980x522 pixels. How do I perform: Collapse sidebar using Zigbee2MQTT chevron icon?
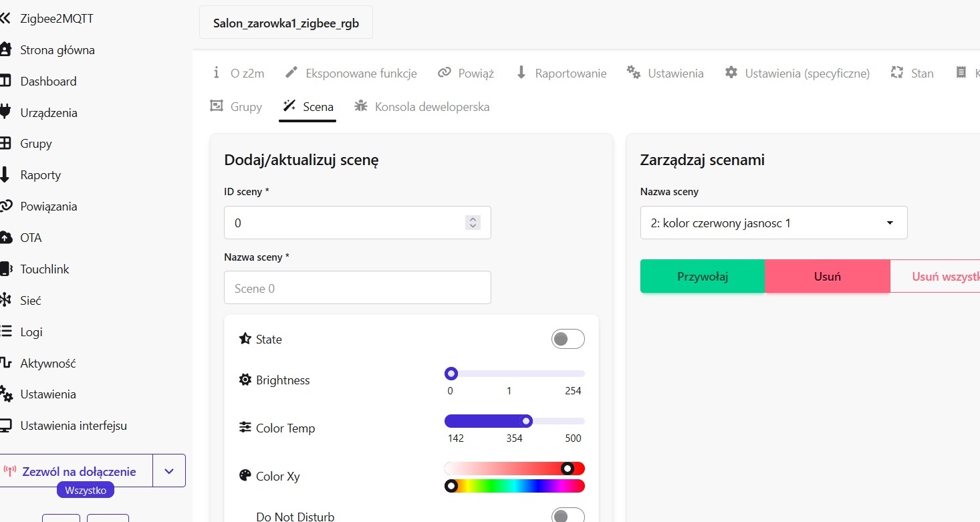tap(5, 19)
